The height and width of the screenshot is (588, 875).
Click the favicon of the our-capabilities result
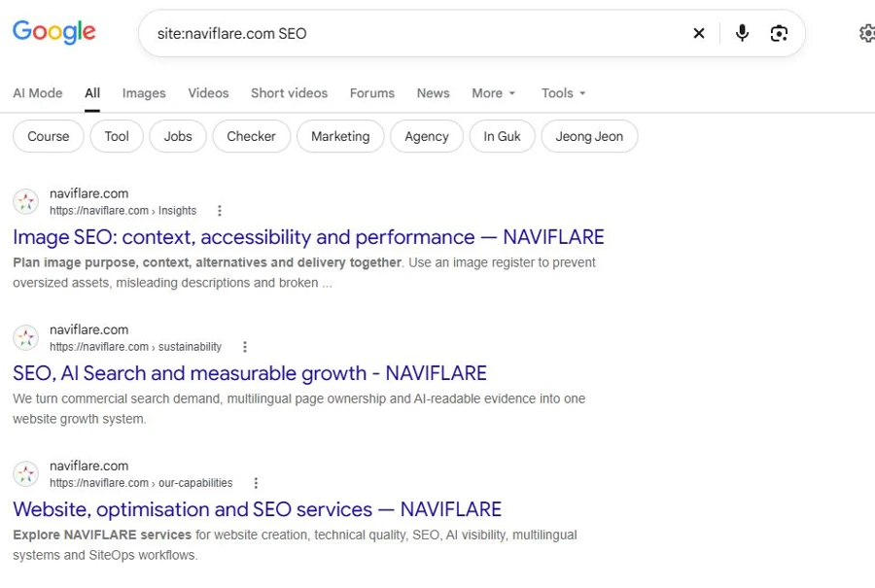tap(25, 473)
